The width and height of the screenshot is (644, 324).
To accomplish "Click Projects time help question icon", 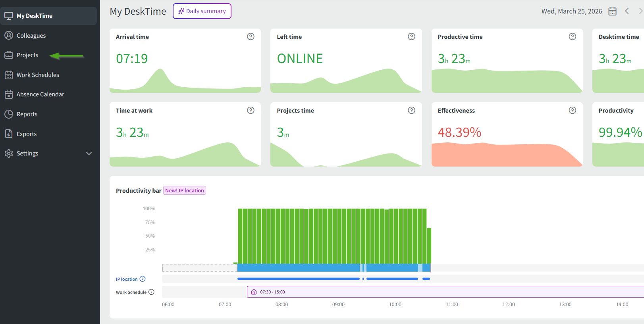I will pos(411,110).
